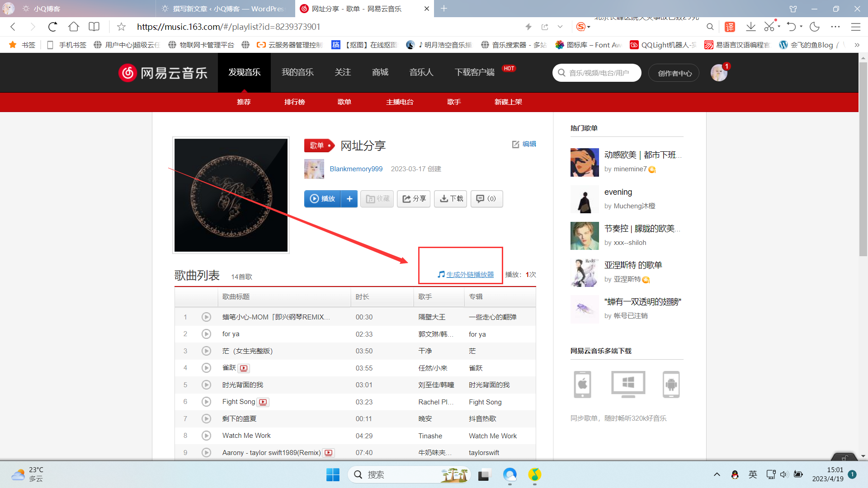This screenshot has width=868, height=488.
Task: Select 音乐人 nav tab
Action: (421, 73)
